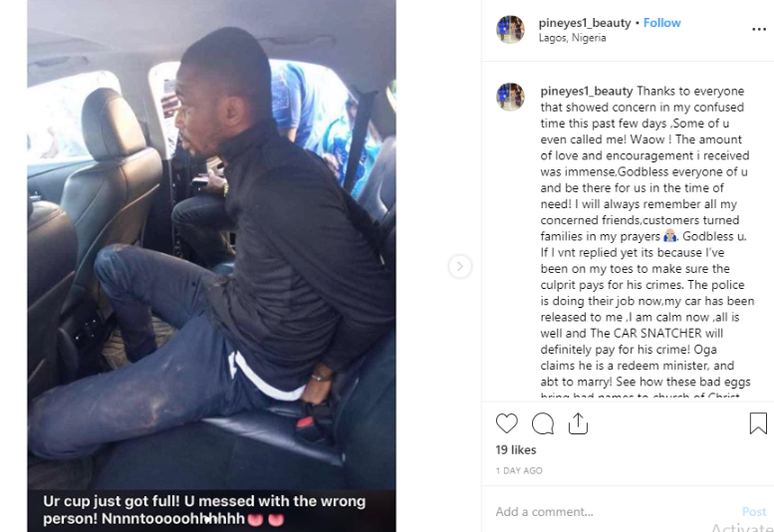Open post timestamp 1 day ago
This screenshot has width=774, height=532.
coord(519,471)
